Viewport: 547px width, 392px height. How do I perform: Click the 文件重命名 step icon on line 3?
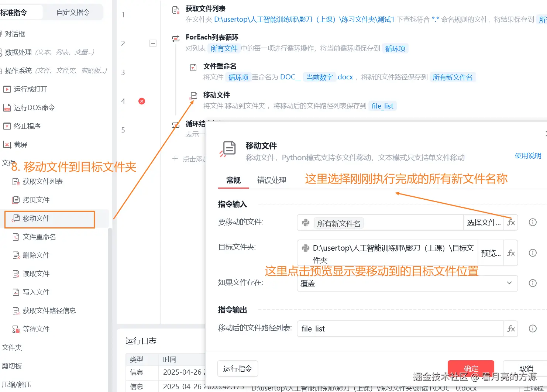point(193,68)
